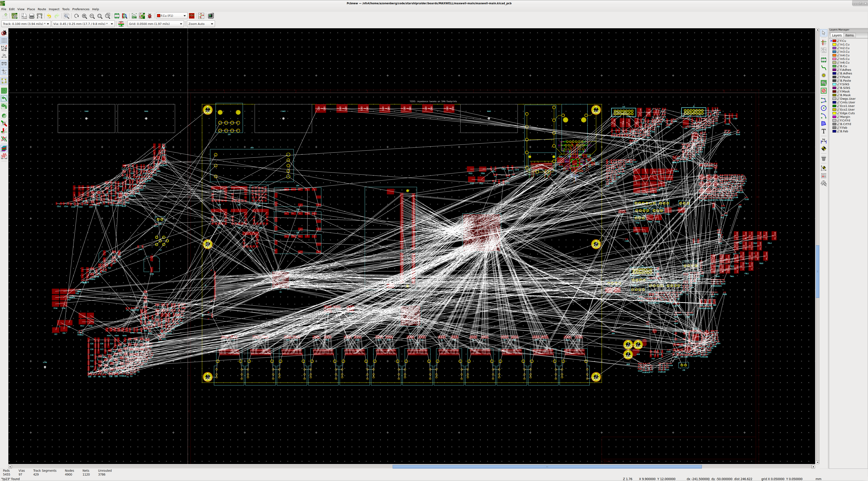The width and height of the screenshot is (868, 481).
Task: Uncheck the B.Fab layer visibility
Action: [x=838, y=131]
